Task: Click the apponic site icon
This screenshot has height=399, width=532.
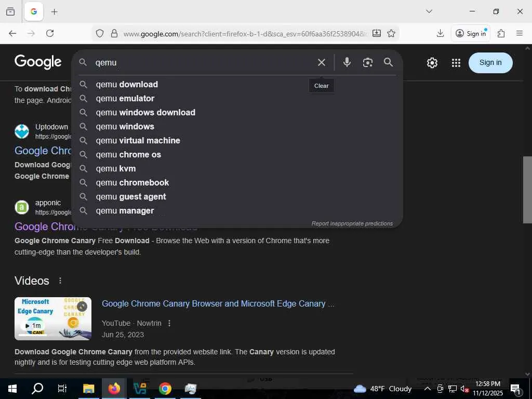Action: click(22, 207)
